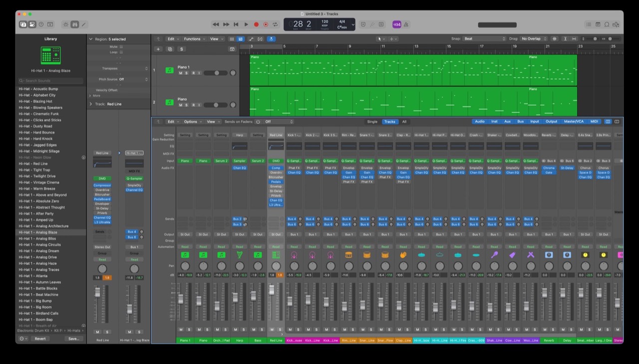
Task: Expand the Track: Red Line disclosure triangle
Action: [x=91, y=104]
